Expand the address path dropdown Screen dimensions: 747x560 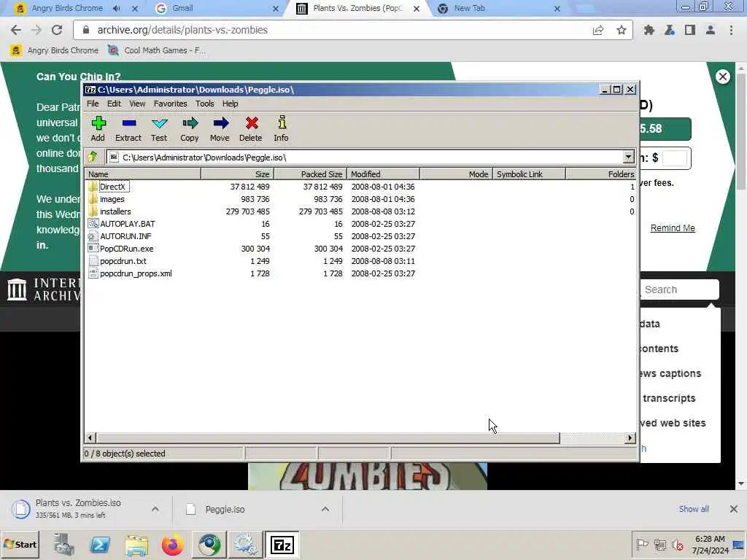coord(628,157)
